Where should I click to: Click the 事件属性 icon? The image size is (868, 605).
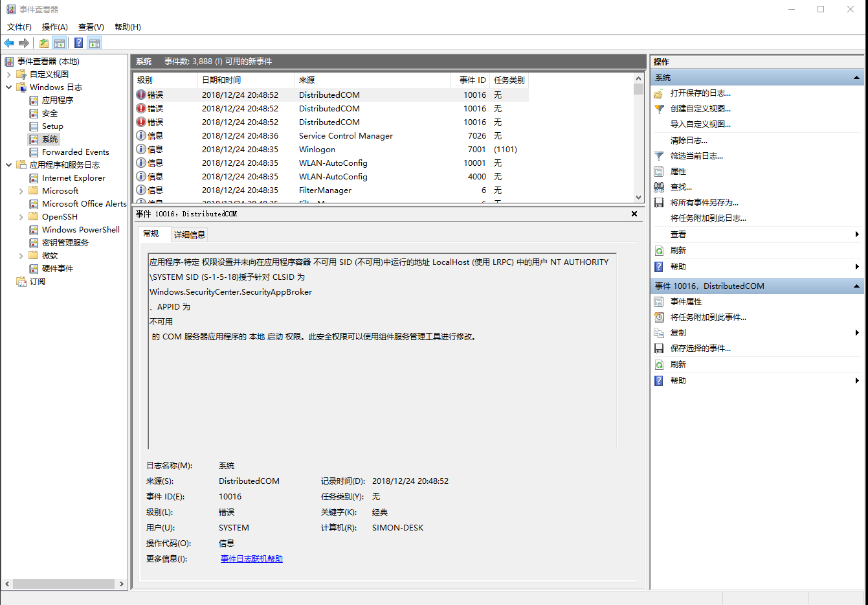click(659, 302)
